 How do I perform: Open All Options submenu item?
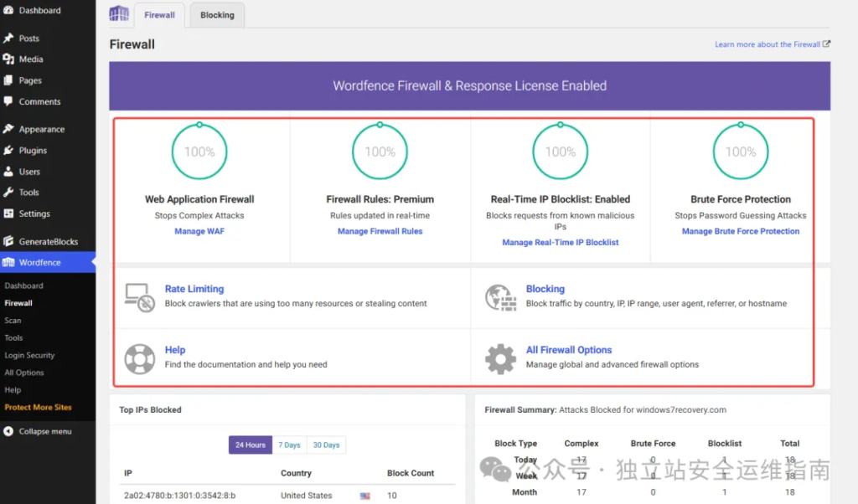(x=24, y=373)
